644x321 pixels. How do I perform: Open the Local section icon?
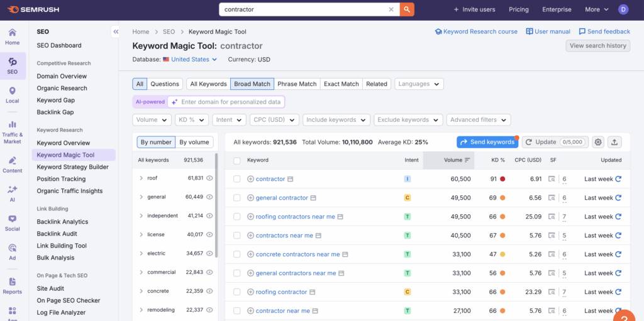[x=13, y=95]
